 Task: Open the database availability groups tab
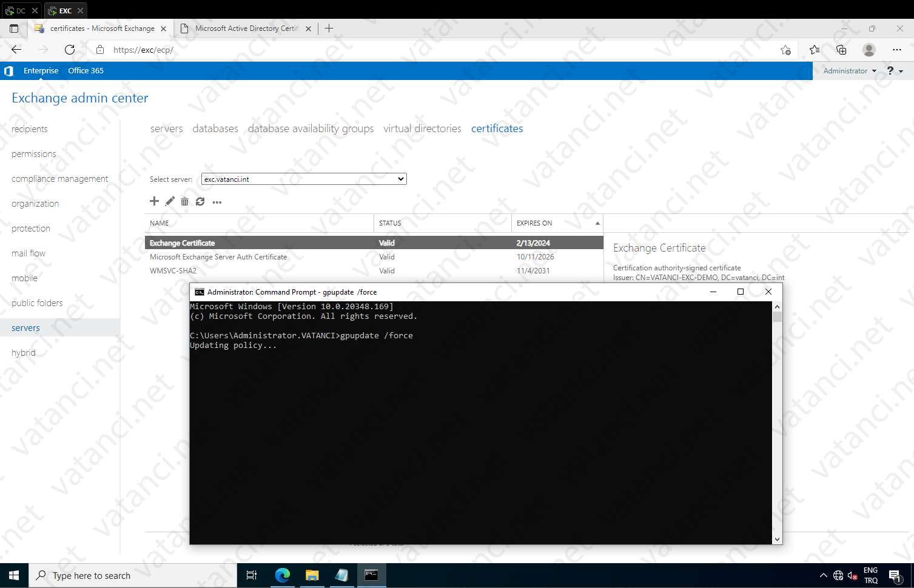pyautogui.click(x=311, y=129)
